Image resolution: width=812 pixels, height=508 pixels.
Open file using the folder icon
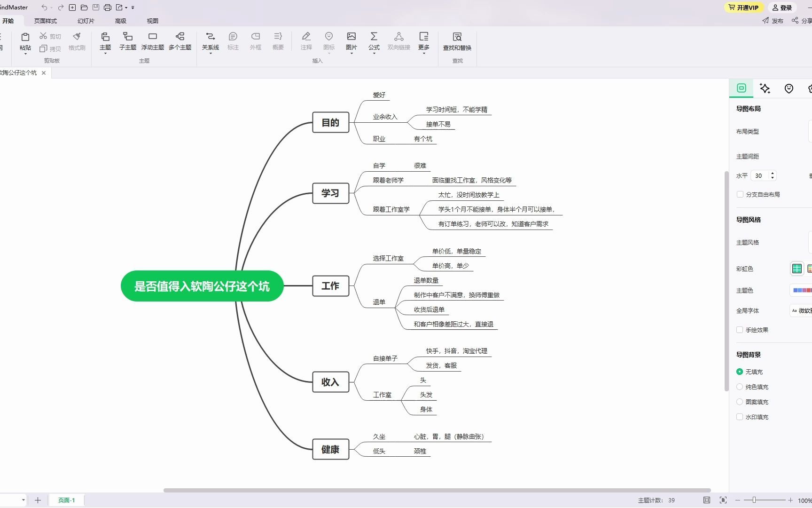84,8
